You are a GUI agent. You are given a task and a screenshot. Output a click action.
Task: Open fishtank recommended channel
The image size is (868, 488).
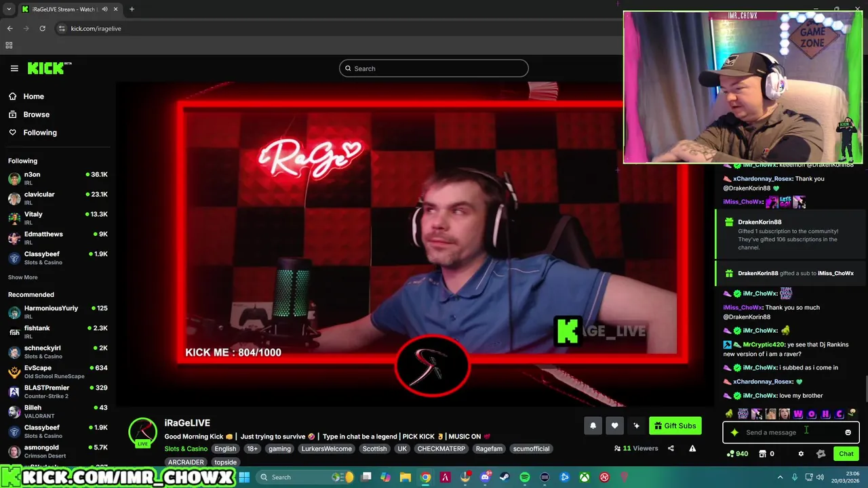[x=58, y=331]
